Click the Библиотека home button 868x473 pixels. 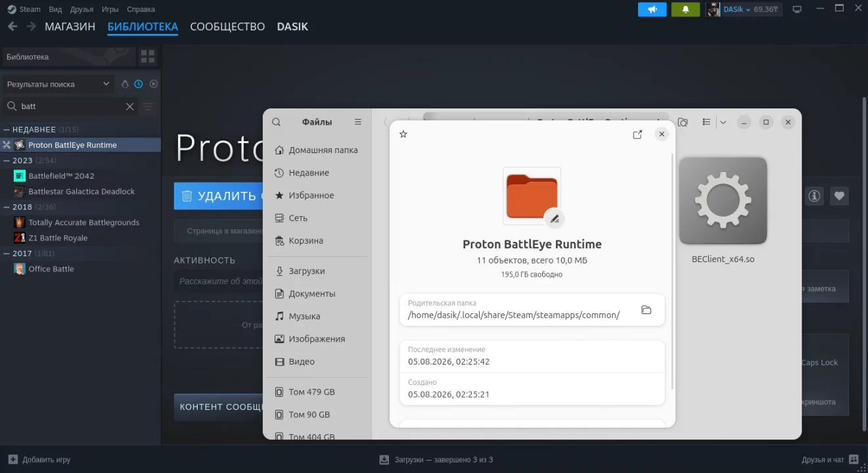pyautogui.click(x=68, y=56)
